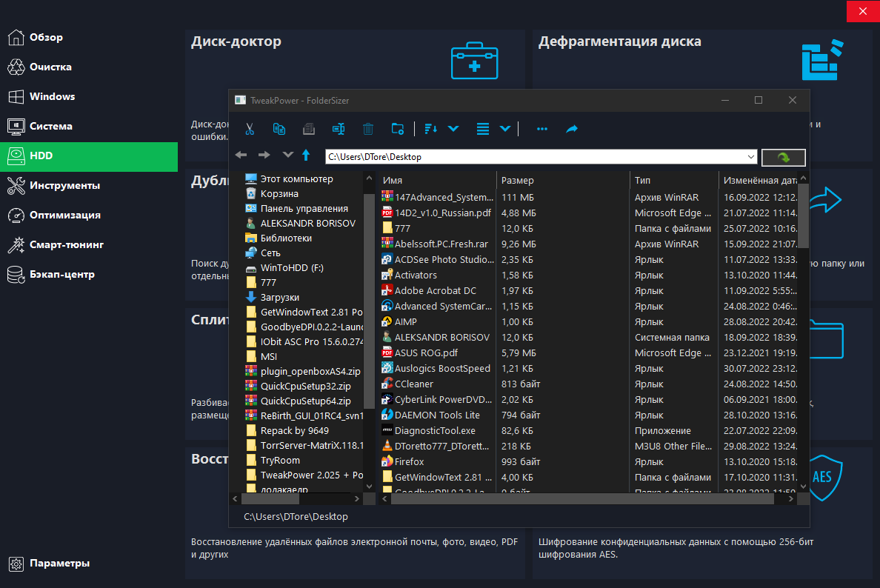The image size is (880, 588).
Task: Click the Adobe Acrobat DC icon in file list
Action: coord(387,290)
